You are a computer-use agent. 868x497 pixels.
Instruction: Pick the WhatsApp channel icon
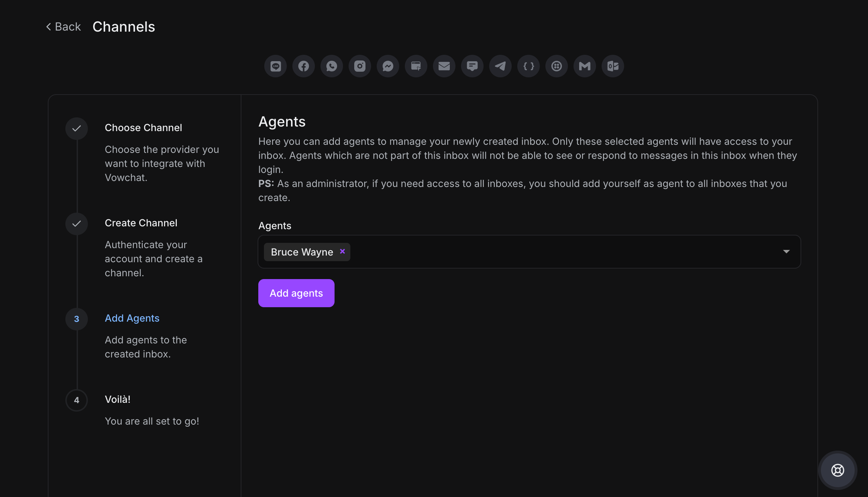point(332,66)
